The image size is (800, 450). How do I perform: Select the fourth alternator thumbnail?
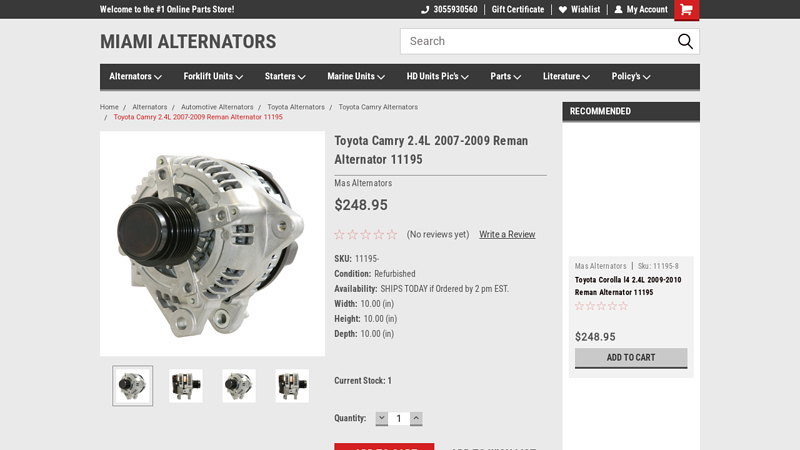coord(292,386)
